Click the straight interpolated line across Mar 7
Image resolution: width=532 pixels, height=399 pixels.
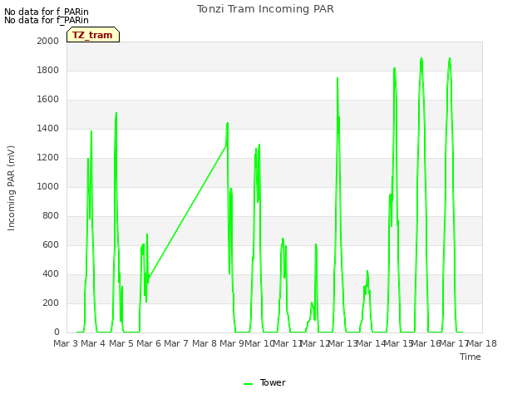click(x=187, y=211)
